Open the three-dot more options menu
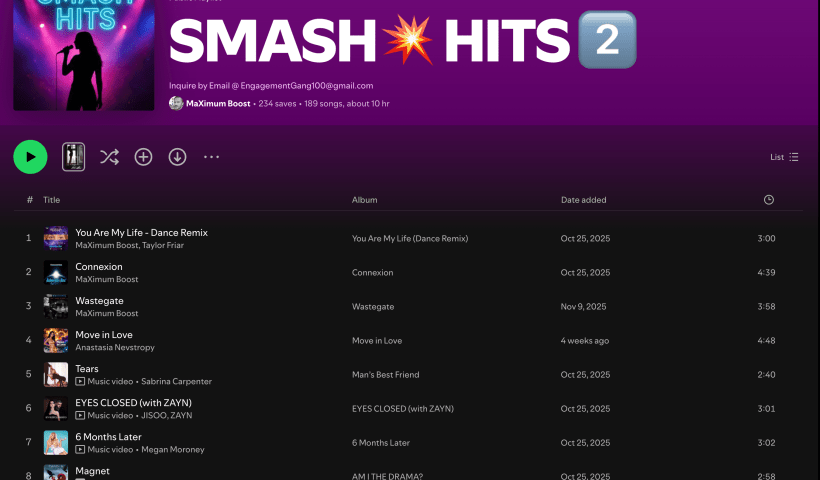Image resolution: width=820 pixels, height=480 pixels. coord(211,157)
